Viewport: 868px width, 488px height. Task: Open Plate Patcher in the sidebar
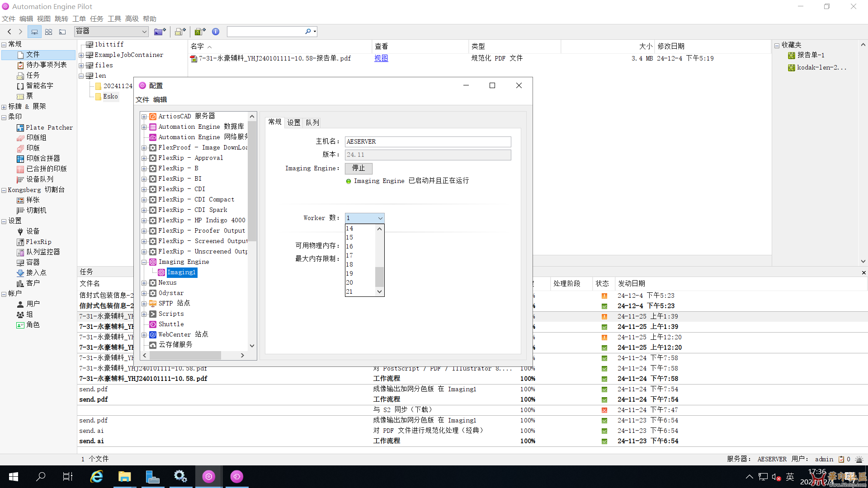pos(49,127)
